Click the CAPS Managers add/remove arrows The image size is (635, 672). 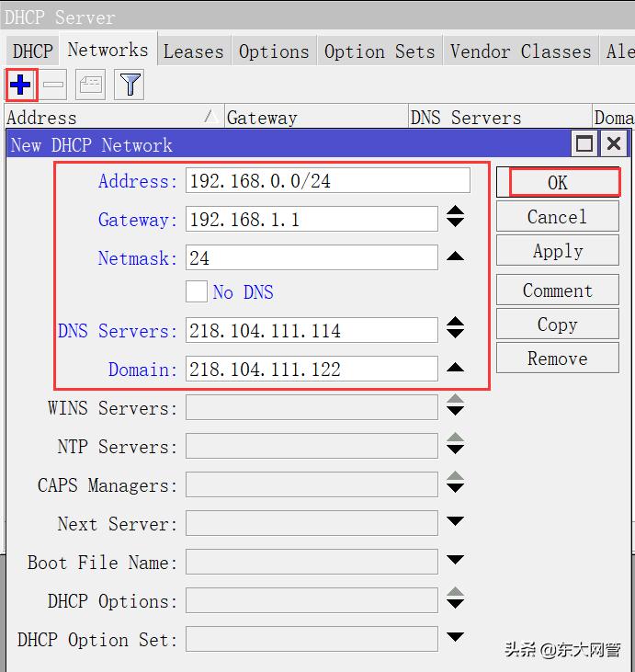coord(455,482)
